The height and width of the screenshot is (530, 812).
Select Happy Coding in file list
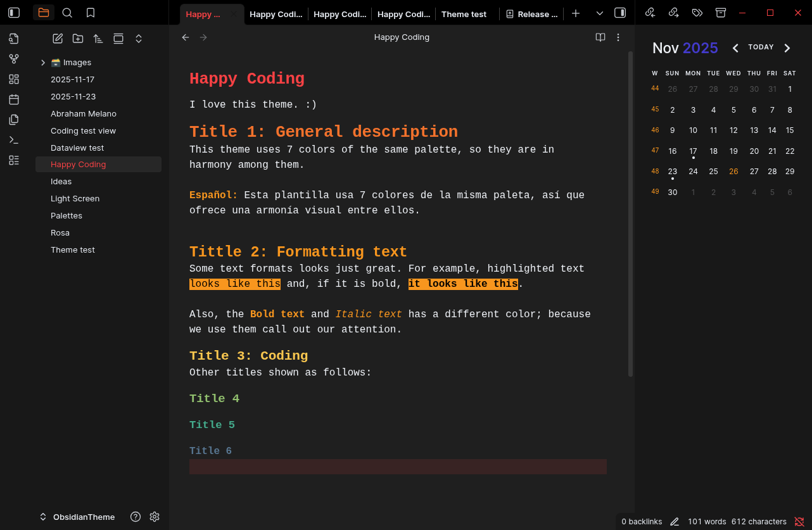(98, 164)
